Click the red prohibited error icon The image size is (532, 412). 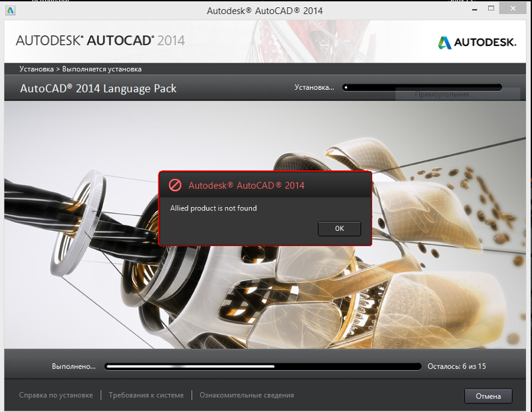tap(175, 185)
